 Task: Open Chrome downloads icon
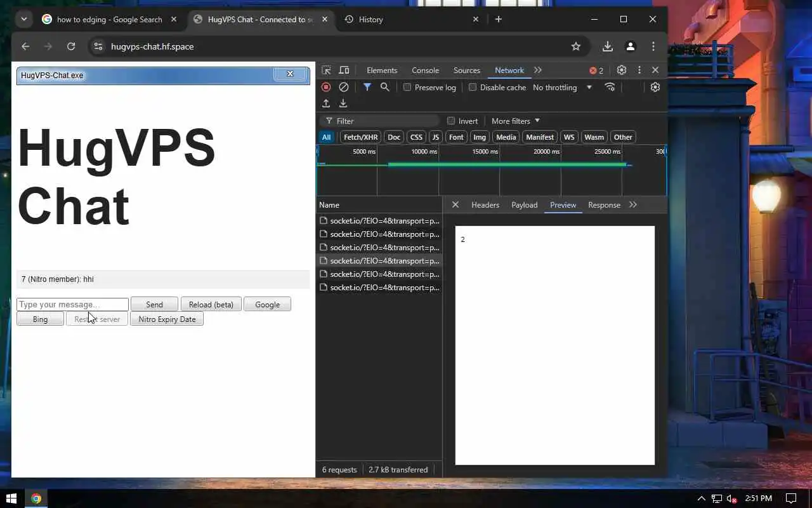[607, 46]
